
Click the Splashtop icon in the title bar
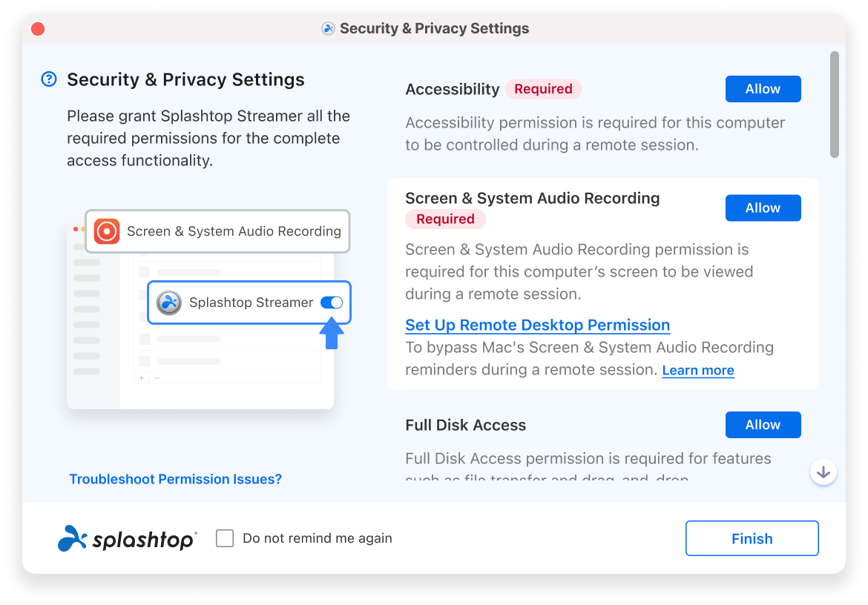[x=328, y=29]
